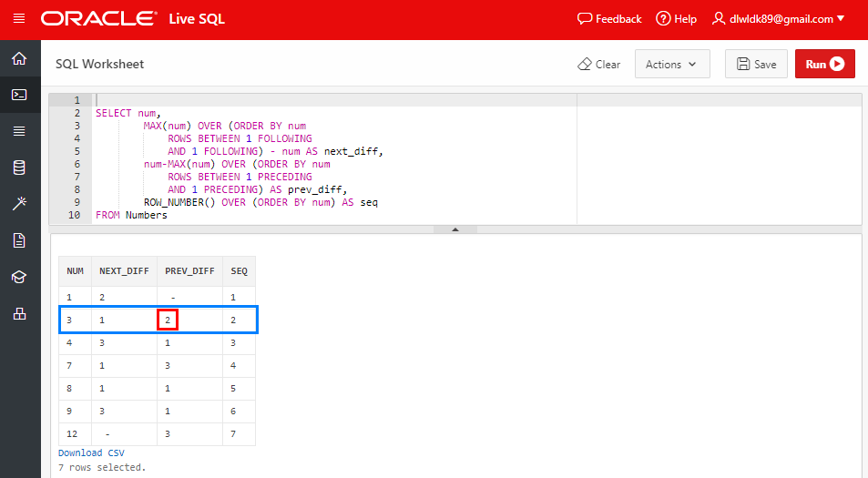
Task: Click the Oracle logo
Action: click(x=99, y=19)
